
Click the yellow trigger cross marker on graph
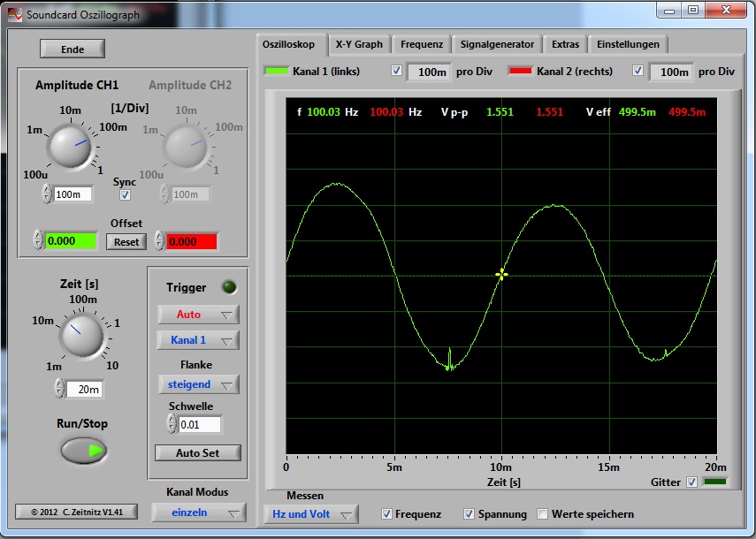[501, 275]
